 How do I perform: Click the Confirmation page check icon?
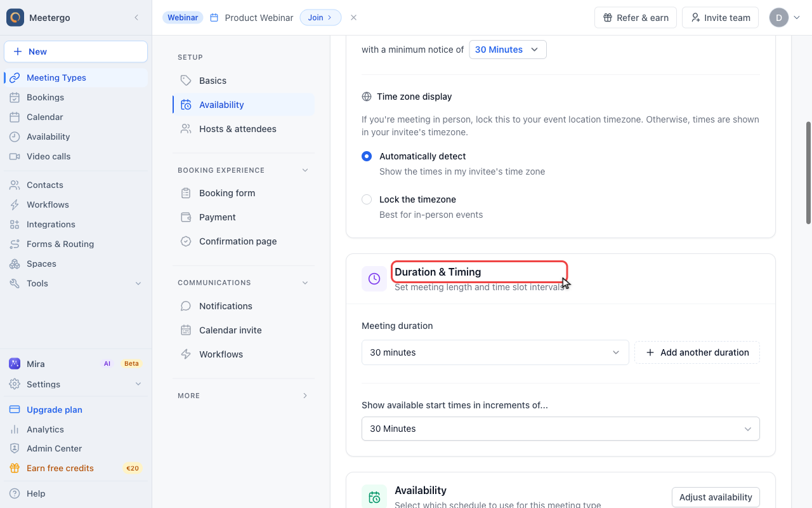[x=186, y=241]
